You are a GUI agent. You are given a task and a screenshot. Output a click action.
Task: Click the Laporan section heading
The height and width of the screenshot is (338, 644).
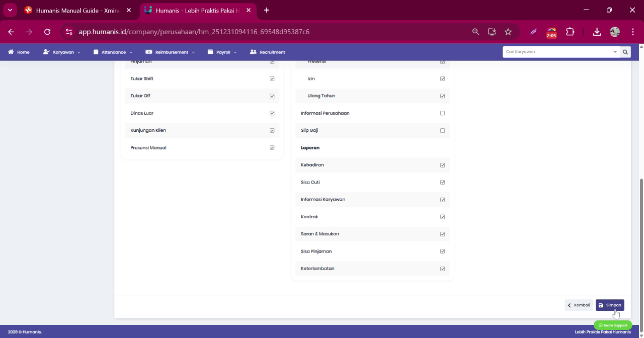[310, 148]
